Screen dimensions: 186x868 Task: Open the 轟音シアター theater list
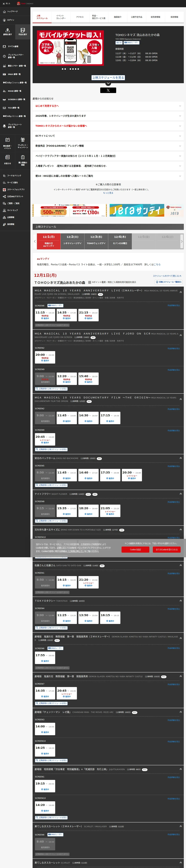point(15,66)
